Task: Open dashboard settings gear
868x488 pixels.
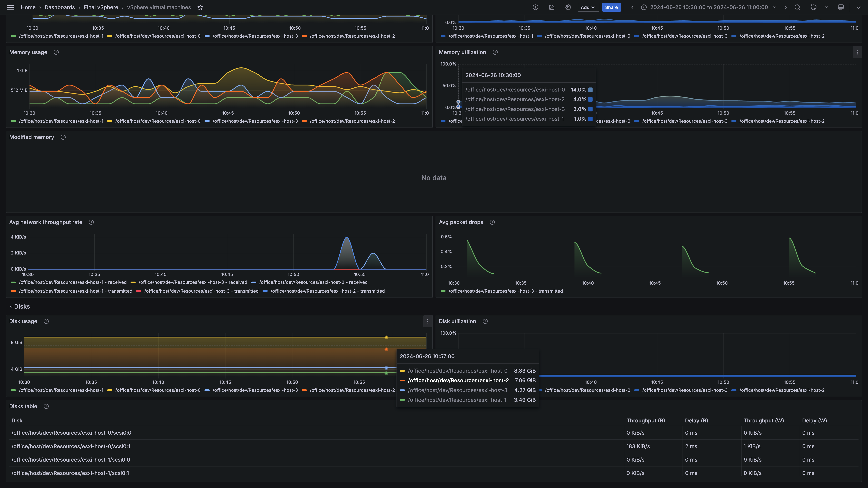Action: coord(568,7)
